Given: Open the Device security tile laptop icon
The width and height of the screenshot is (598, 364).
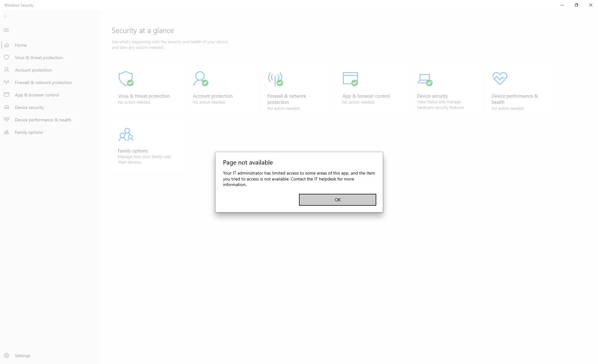Looking at the screenshot, I should pos(425,80).
